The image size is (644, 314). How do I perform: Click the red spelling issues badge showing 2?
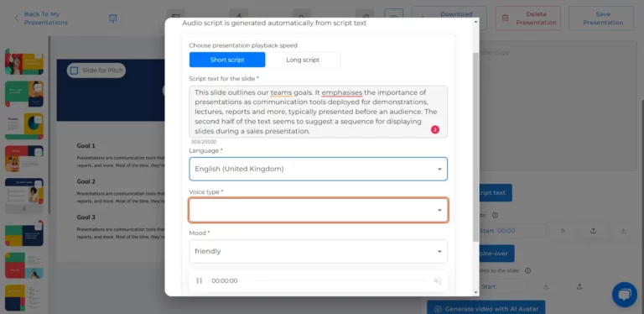point(435,130)
